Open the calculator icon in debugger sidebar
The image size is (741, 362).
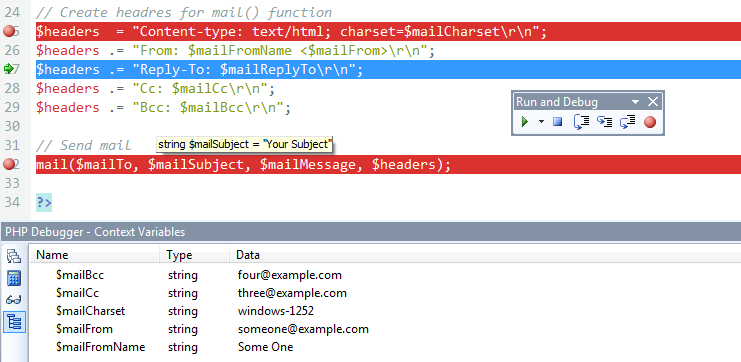(14, 278)
